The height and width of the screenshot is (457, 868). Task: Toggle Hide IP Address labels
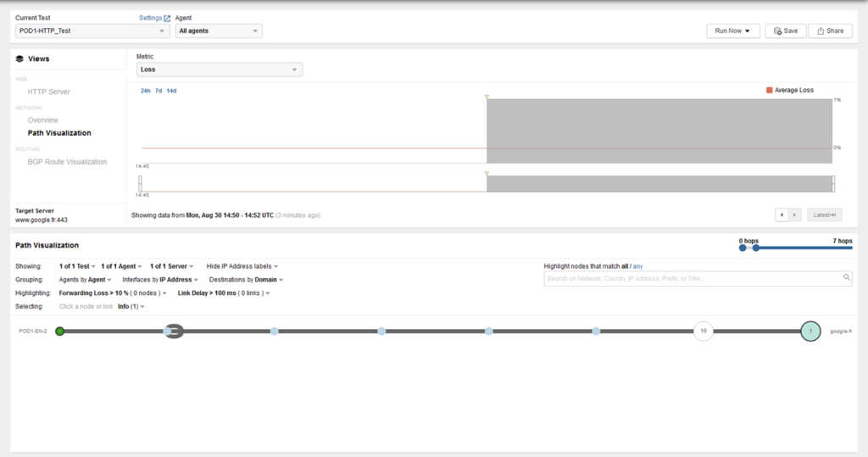click(x=242, y=265)
